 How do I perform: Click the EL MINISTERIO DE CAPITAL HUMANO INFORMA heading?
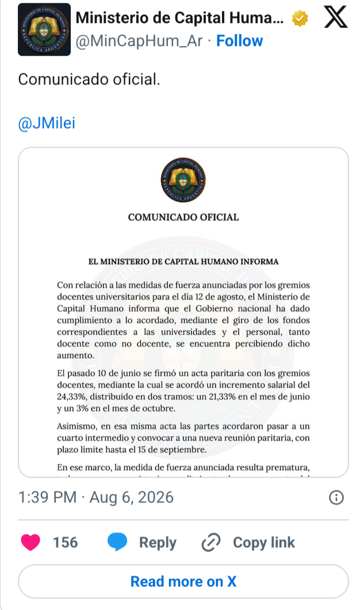coord(183,262)
